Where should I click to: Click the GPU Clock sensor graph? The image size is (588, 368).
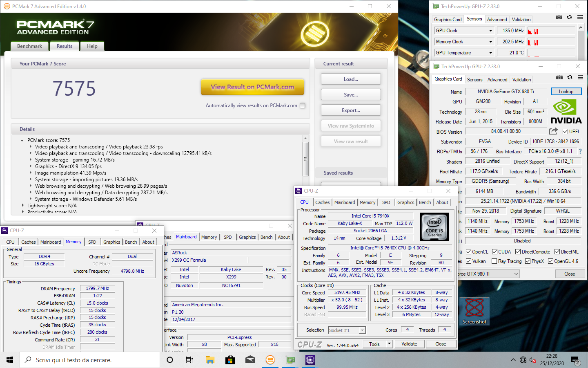pos(551,31)
